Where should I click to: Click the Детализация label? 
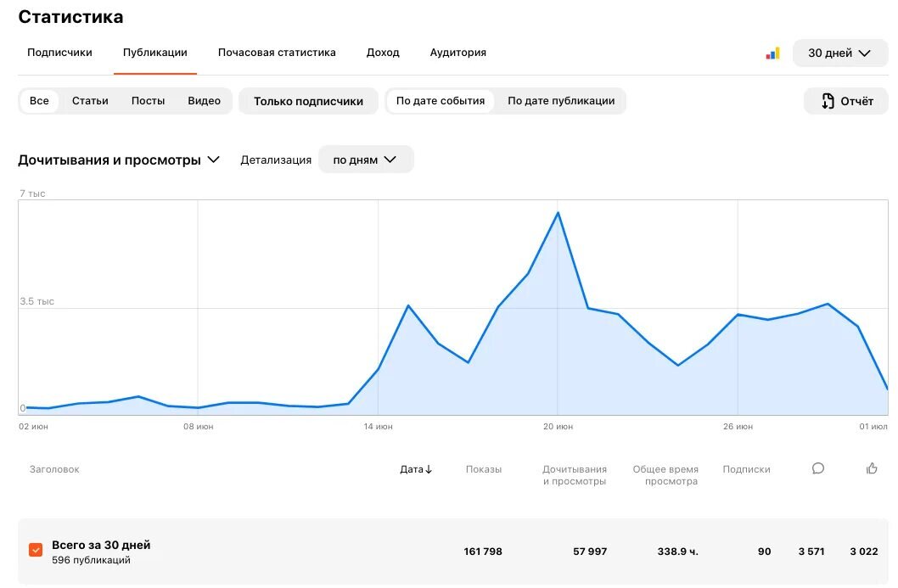click(x=276, y=160)
